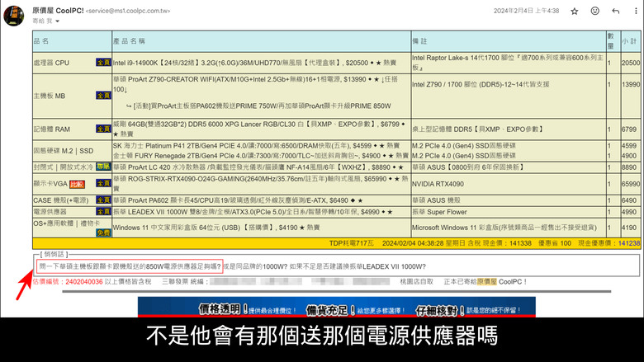644x362 pixels.
Task: Click the email date 2024年2月4日 上午4:38
Action: coord(526,11)
